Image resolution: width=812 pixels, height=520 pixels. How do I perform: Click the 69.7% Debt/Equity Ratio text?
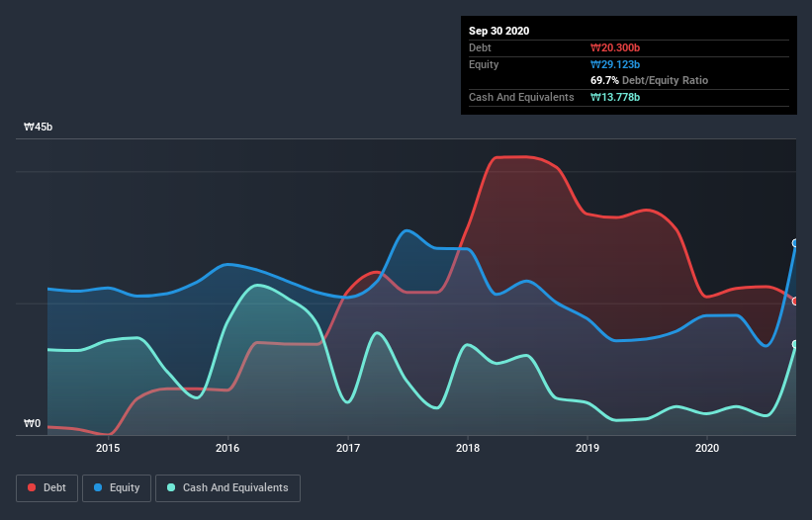[x=650, y=80]
